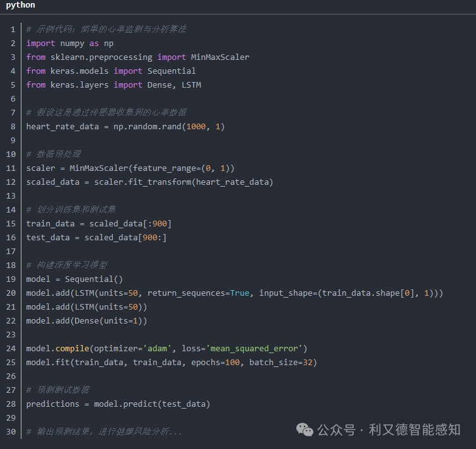Click the python language label
476x449 pixels.
pyautogui.click(x=20, y=5)
